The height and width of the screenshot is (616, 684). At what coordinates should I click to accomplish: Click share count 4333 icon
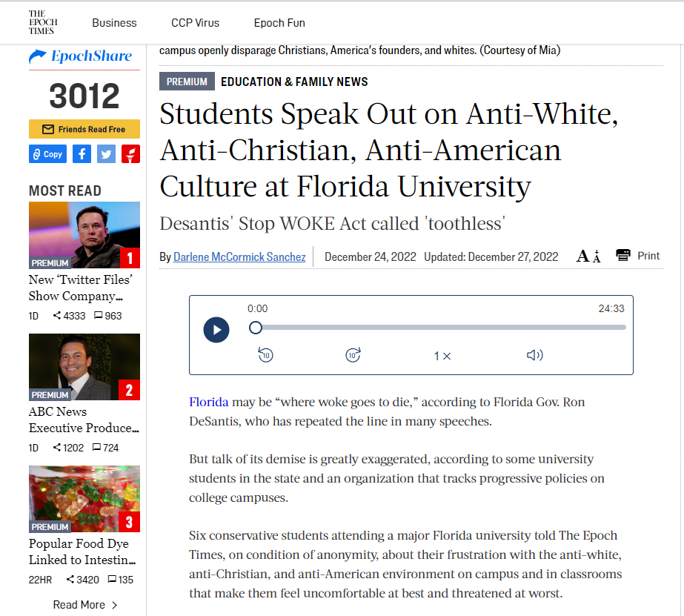pos(57,315)
